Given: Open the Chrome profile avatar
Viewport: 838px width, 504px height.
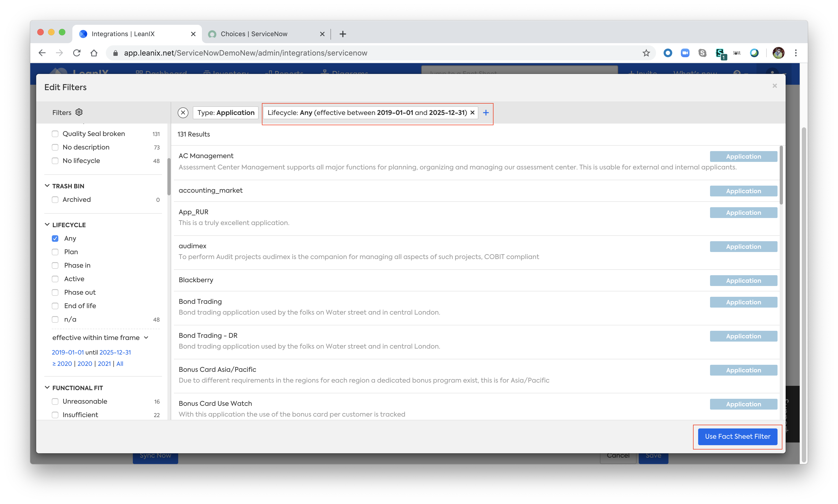Looking at the screenshot, I should (x=779, y=53).
